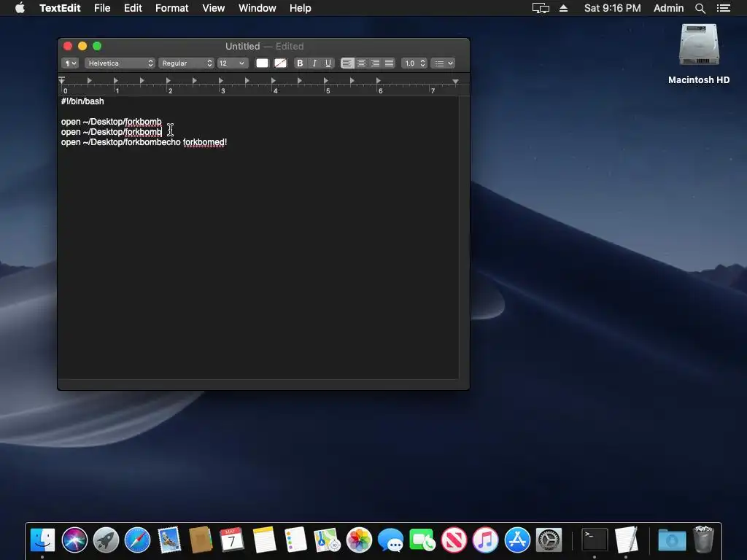This screenshot has width=747, height=560.
Task: Toggle underline formatting button
Action: click(x=328, y=63)
